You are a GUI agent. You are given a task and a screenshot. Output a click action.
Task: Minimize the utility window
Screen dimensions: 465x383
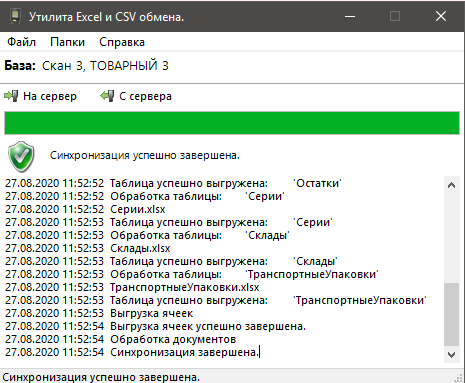pyautogui.click(x=350, y=16)
